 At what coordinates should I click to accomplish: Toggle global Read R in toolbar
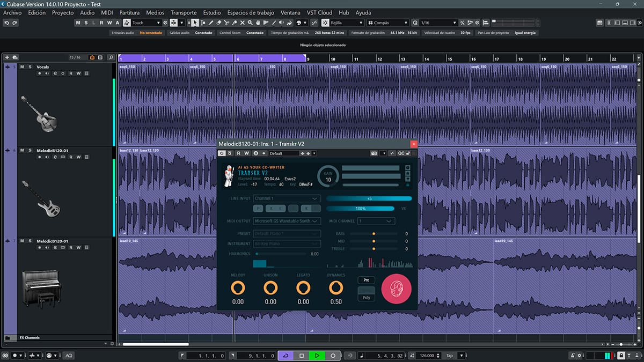[x=102, y=23]
